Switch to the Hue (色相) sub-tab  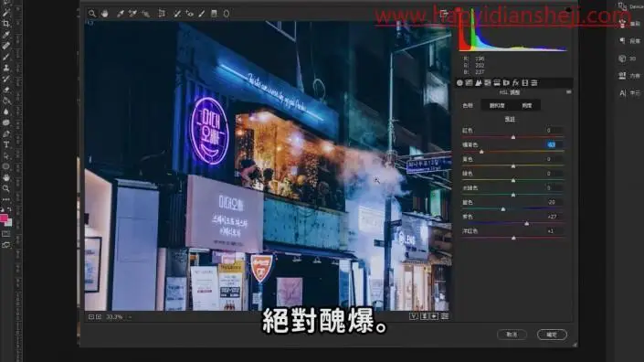468,106
